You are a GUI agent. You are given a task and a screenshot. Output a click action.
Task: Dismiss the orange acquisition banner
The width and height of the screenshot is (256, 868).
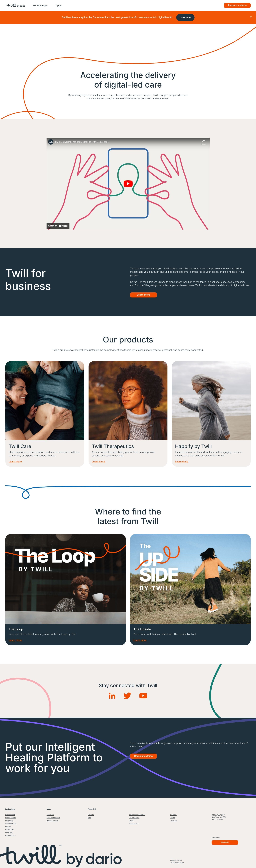[x=251, y=17]
